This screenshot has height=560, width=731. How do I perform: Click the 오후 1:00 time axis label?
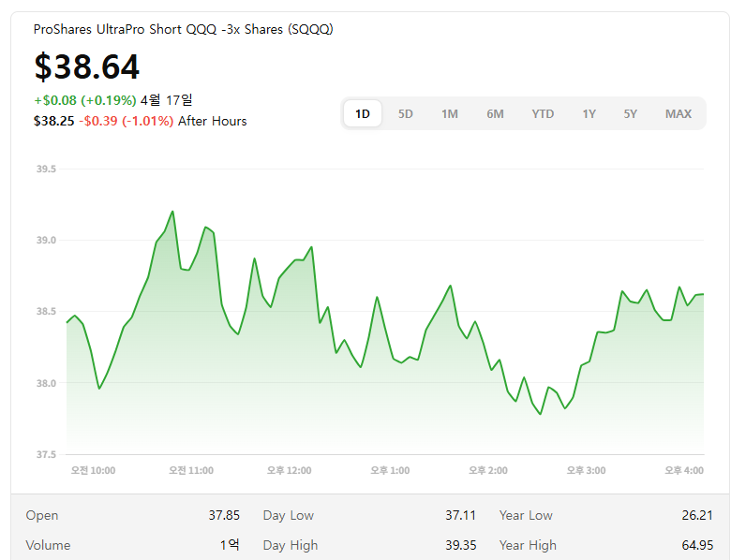pos(390,470)
